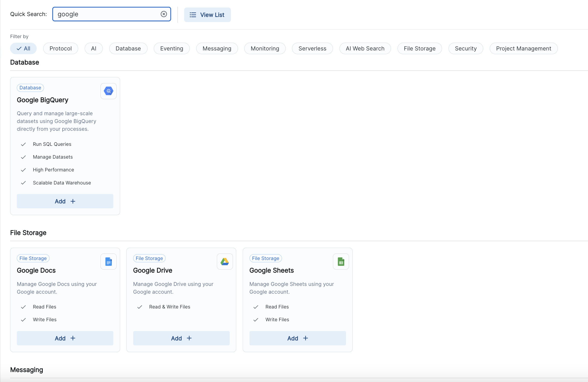Click 'Scalable Data Warehouse' feature text
Screen dimensions: 588x382
point(62,183)
